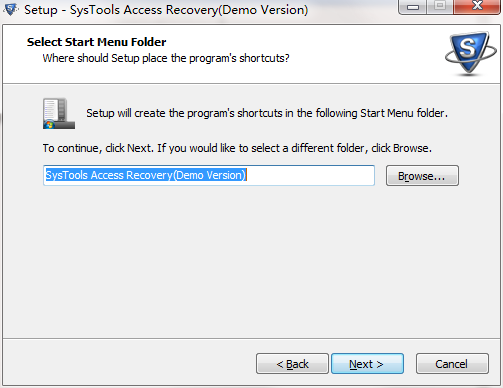The width and height of the screenshot is (503, 388).
Task: Click the 'Select Start Menu Folder' heading
Action: click(96, 42)
